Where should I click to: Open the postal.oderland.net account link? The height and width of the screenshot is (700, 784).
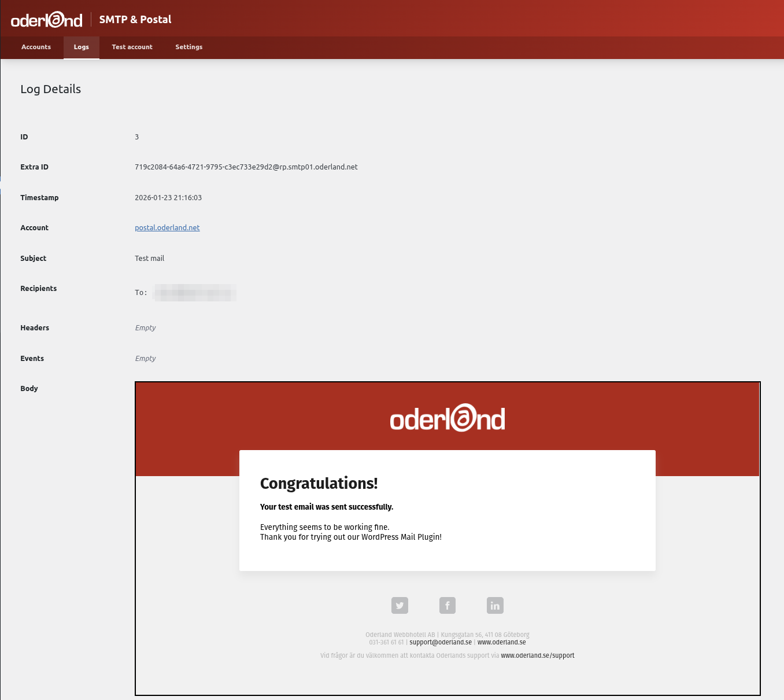pos(167,227)
